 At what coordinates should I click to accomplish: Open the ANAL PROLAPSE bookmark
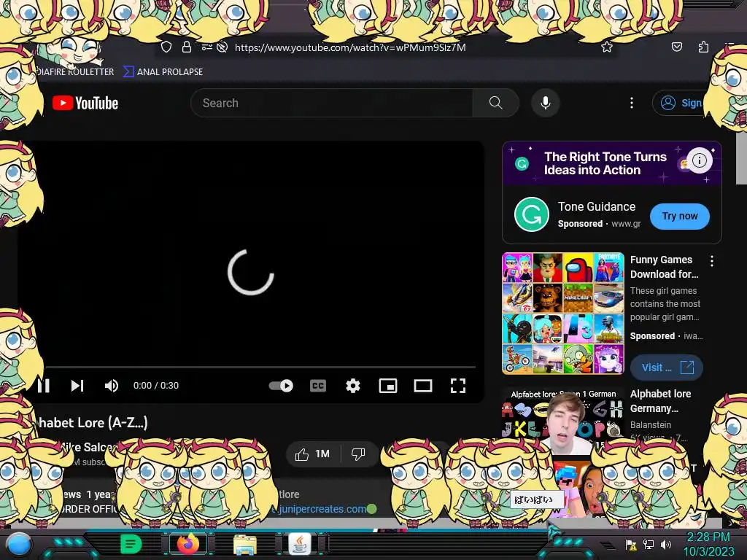163,72
